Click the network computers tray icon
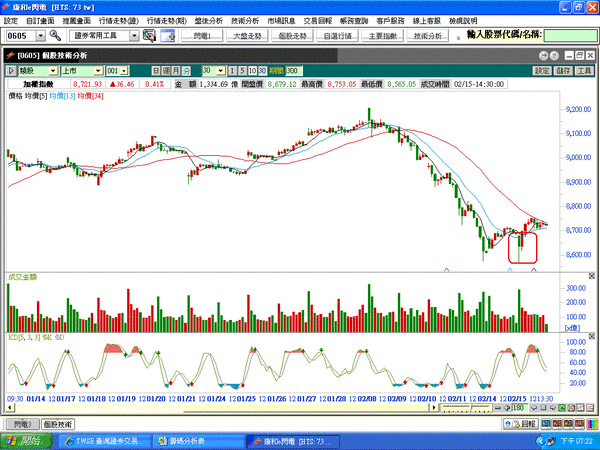Screen dimensions: 600x450 pyautogui.click(x=551, y=442)
